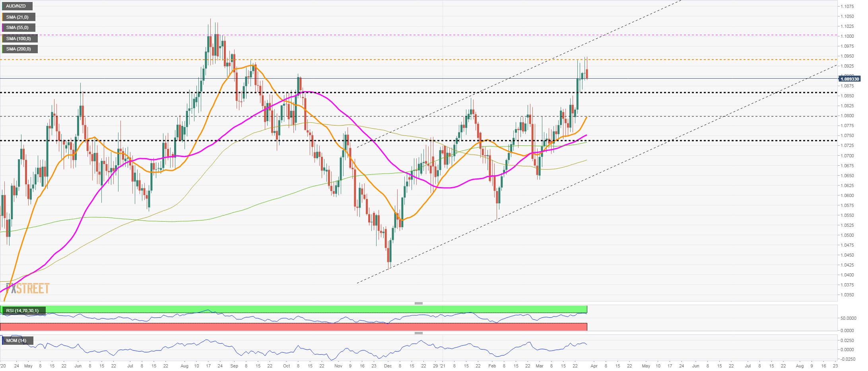The image size is (868, 371).
Task: Click the Oct date axis label
Action: tap(286, 366)
